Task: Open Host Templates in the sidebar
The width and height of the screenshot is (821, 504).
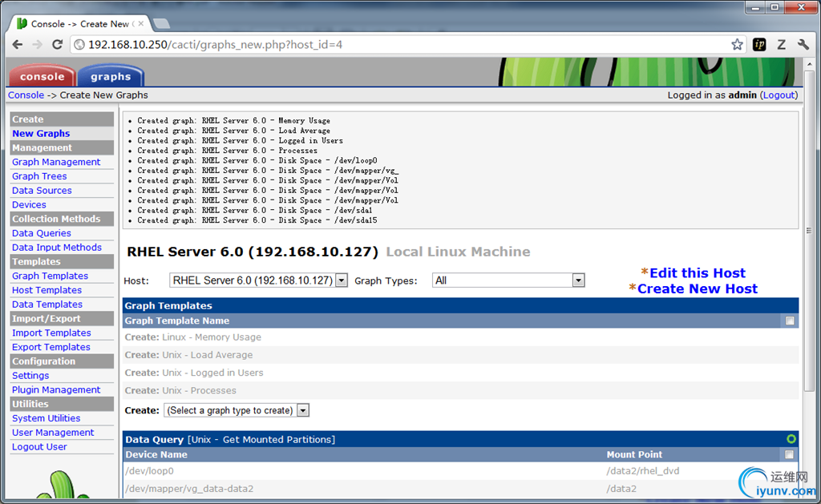Action: [47, 290]
